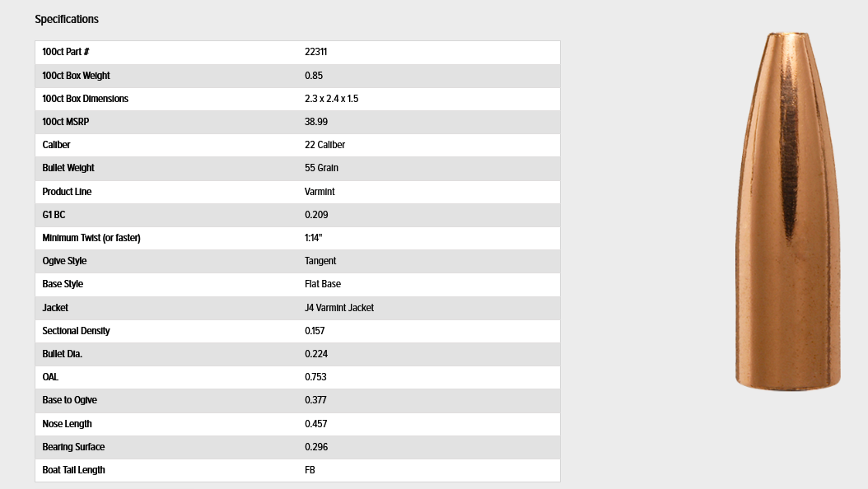The width and height of the screenshot is (868, 489).
Task: Click the Bullet Dia. value 0.224
Action: coord(316,354)
